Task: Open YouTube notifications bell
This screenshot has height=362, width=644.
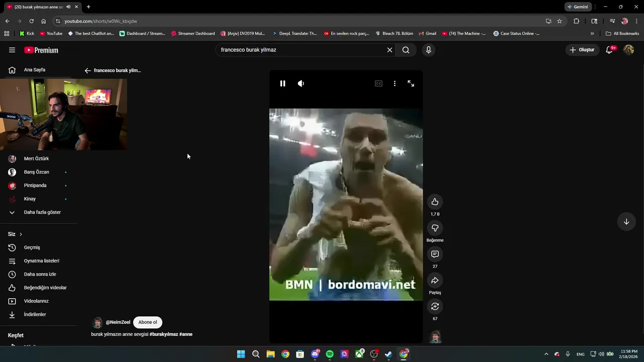Action: click(609, 50)
